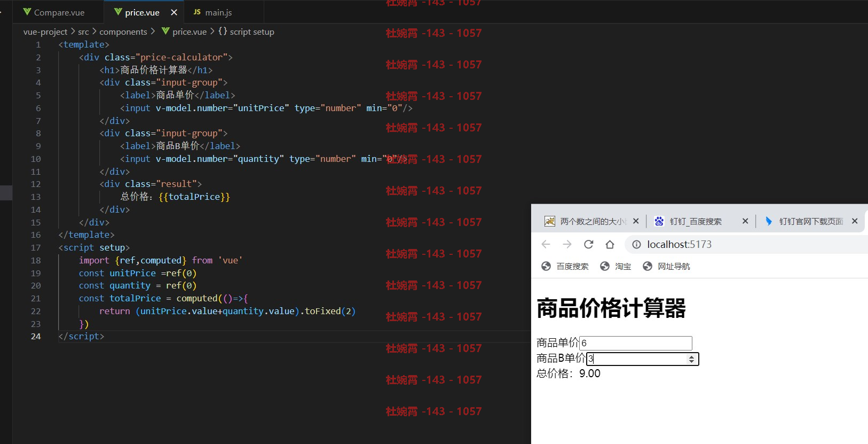Close the 钉钉官网下载页面 browser tab
Image resolution: width=868 pixels, height=444 pixels.
(855, 221)
